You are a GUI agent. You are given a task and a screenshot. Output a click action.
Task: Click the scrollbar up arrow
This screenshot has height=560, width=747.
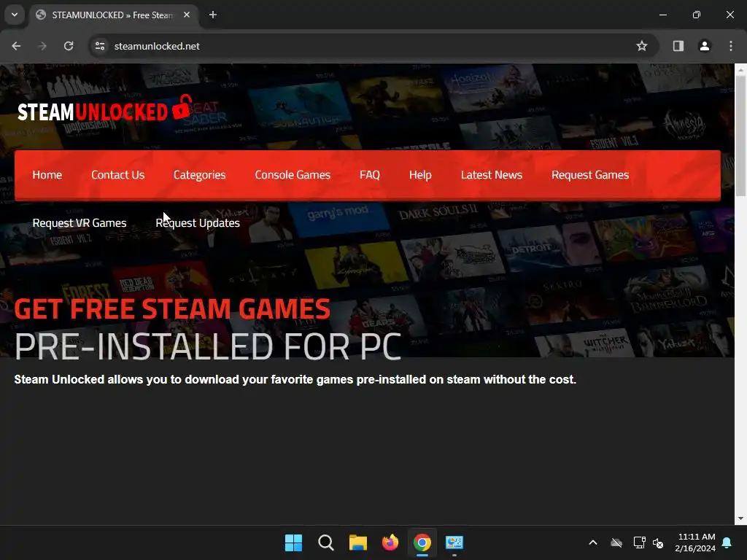point(740,69)
